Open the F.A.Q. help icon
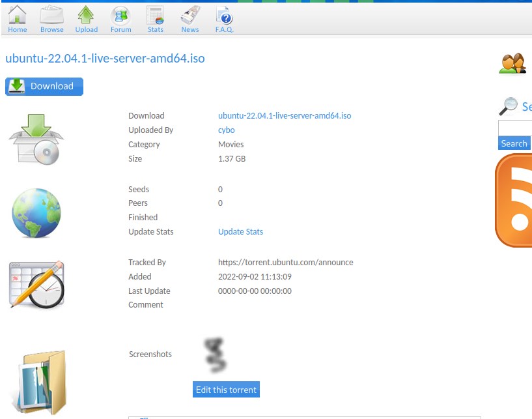The width and height of the screenshot is (532, 419). 224,15
